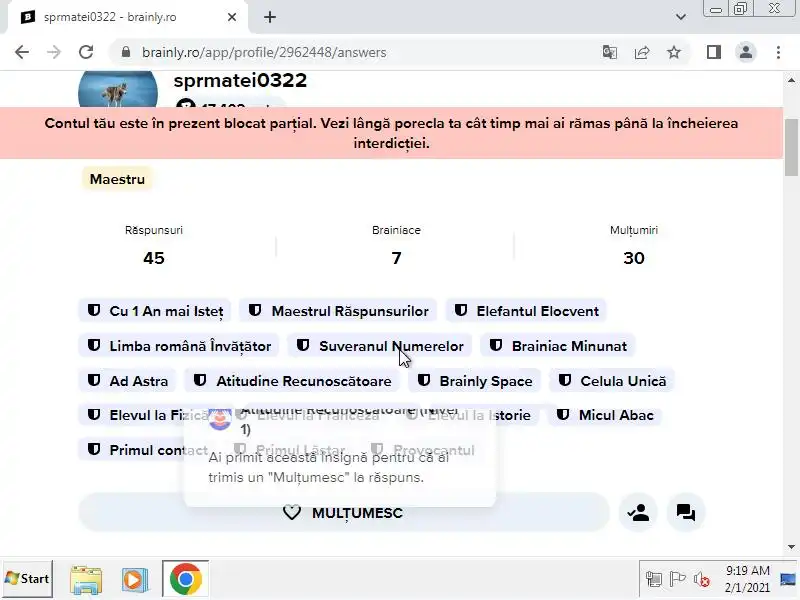
Task: Select the Micul Abac badge
Action: (605, 415)
